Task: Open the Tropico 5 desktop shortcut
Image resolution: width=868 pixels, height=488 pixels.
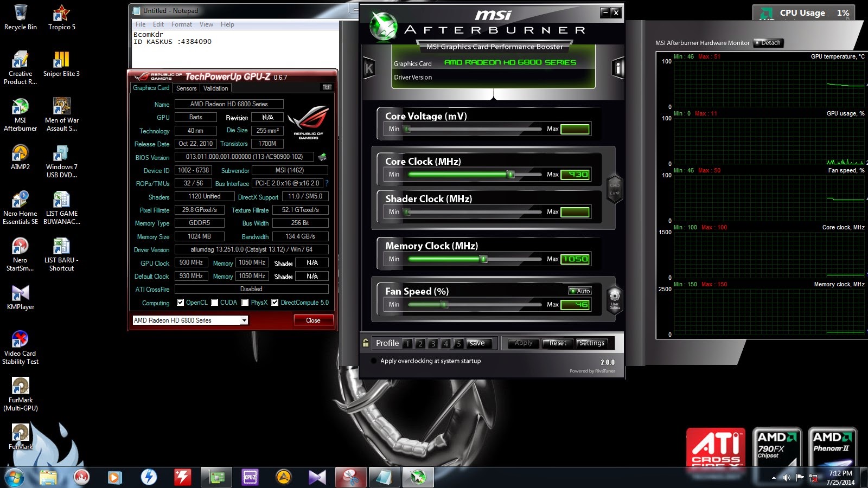Action: tap(61, 17)
